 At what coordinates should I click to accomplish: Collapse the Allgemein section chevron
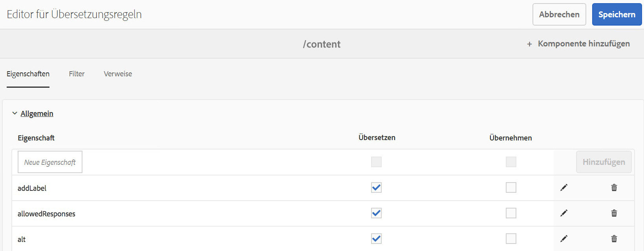tap(15, 113)
